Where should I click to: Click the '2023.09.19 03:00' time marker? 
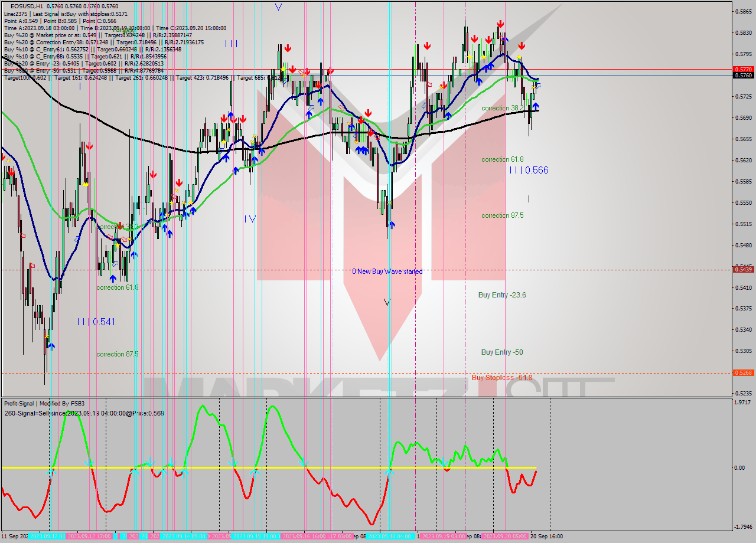[442, 537]
